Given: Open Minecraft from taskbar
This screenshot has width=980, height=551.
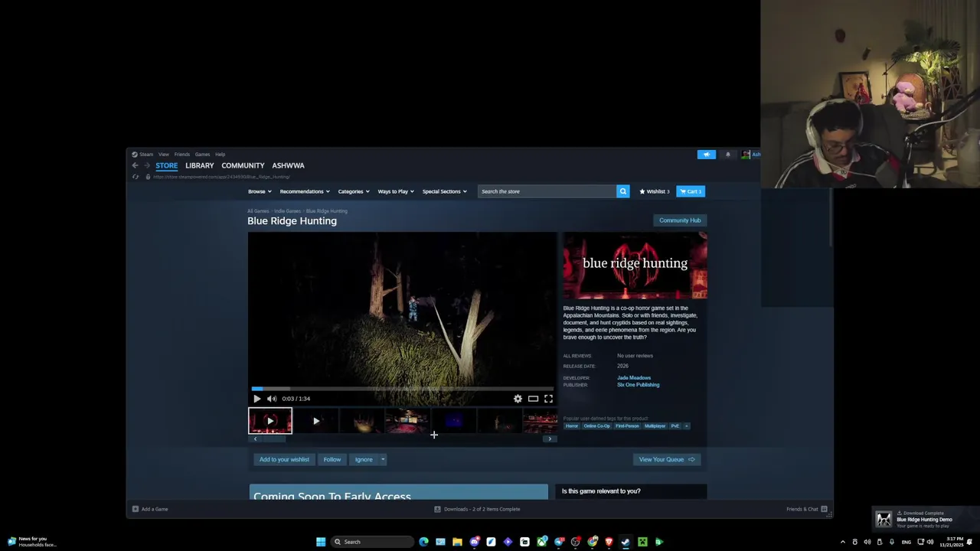Looking at the screenshot, I should 642,542.
